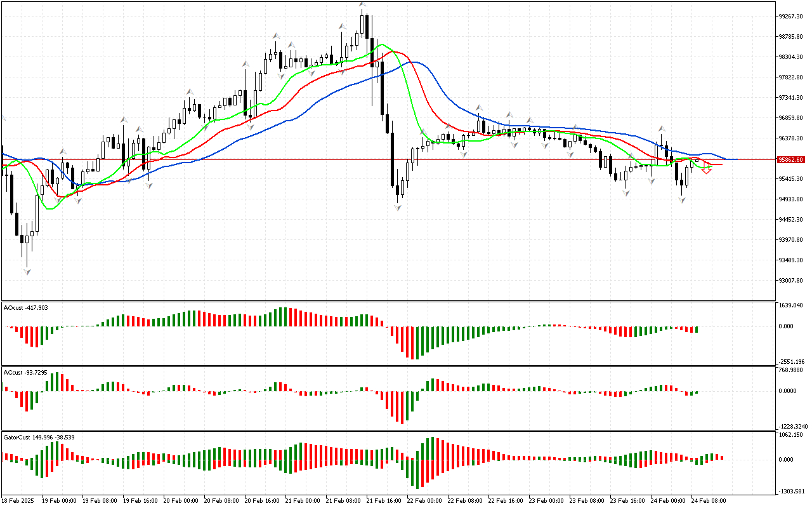Select the 96378.30 price level label

point(792,138)
